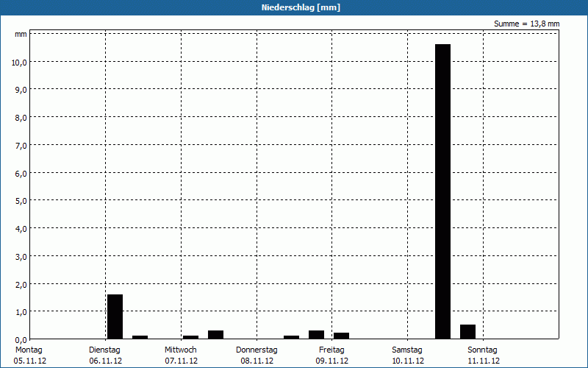Click the 6,0 y-axis value

(21, 174)
